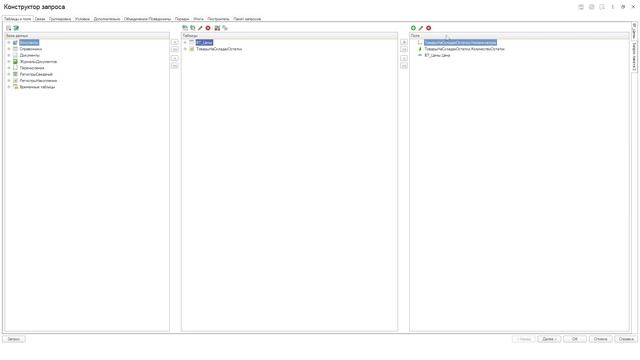
Task: Expand the Справочники tree node
Action: [9, 49]
